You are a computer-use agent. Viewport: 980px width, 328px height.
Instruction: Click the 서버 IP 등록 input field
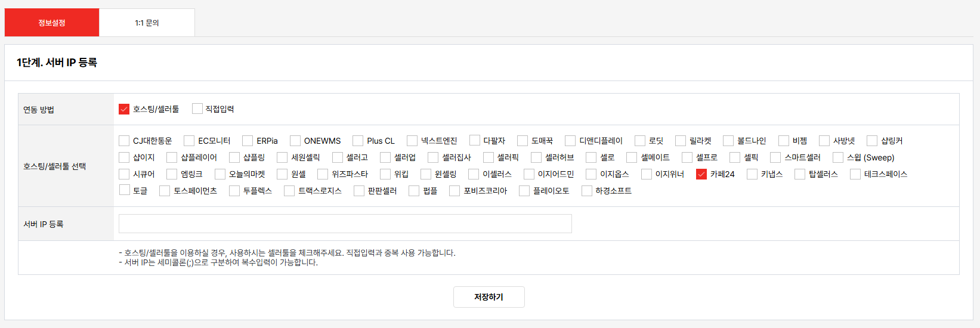pyautogui.click(x=345, y=224)
